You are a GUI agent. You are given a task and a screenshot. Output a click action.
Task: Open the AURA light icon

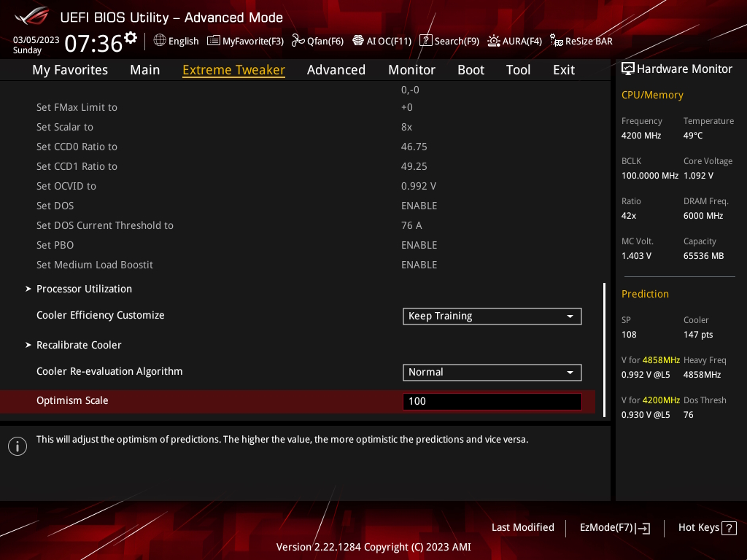coord(494,41)
